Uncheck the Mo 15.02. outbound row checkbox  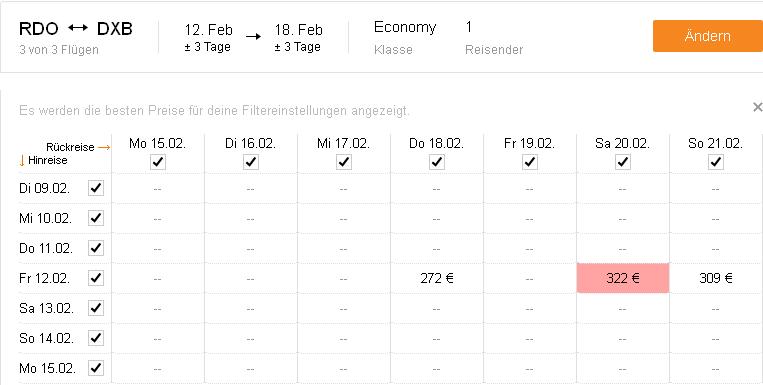click(x=96, y=368)
